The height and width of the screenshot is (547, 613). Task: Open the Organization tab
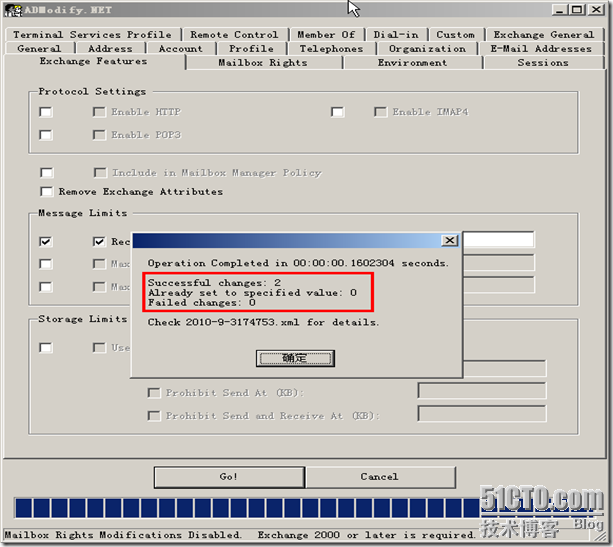427,49
